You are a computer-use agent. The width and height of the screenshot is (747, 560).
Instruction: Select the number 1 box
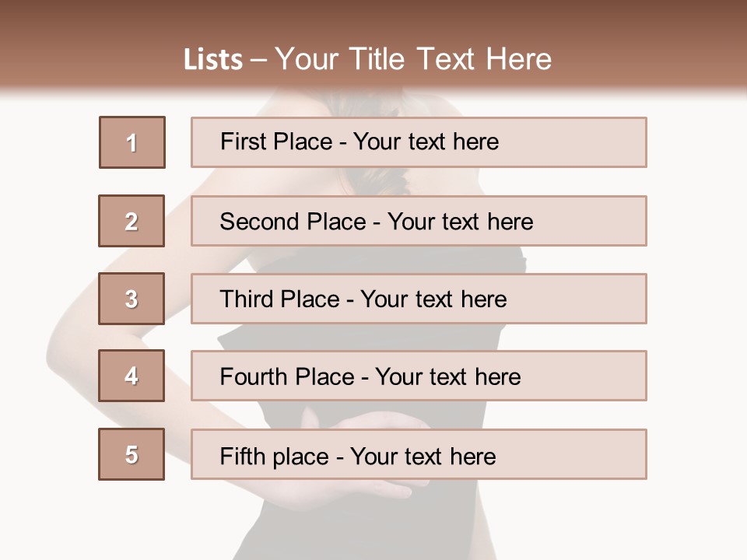click(132, 142)
